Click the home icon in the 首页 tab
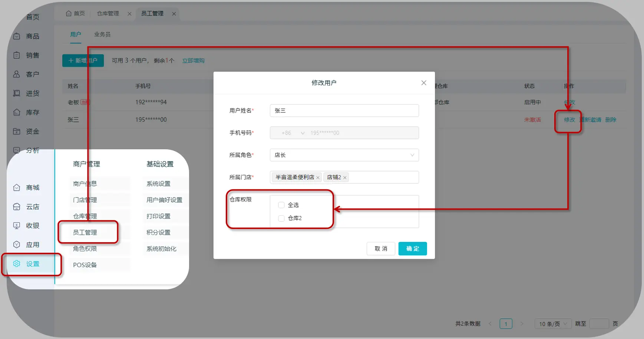 pos(69,13)
